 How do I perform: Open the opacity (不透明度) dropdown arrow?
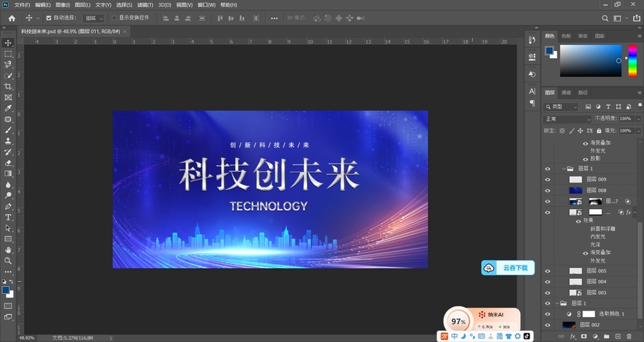click(x=638, y=119)
